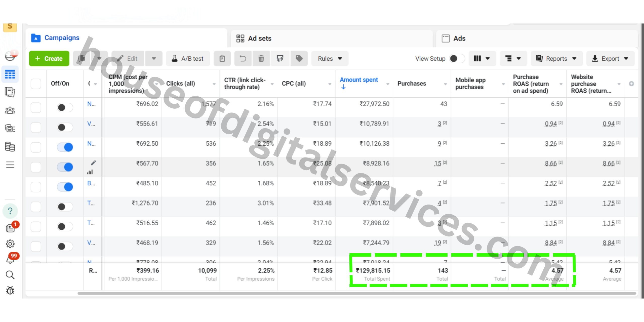This screenshot has width=644, height=322.
Task: Switch to the Campaigns tab
Action: [x=126, y=38]
